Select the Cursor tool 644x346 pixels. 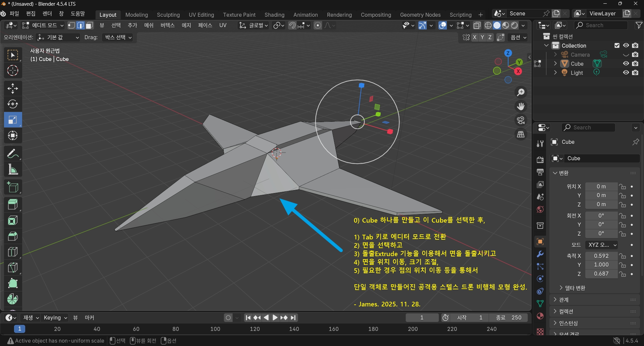point(13,71)
